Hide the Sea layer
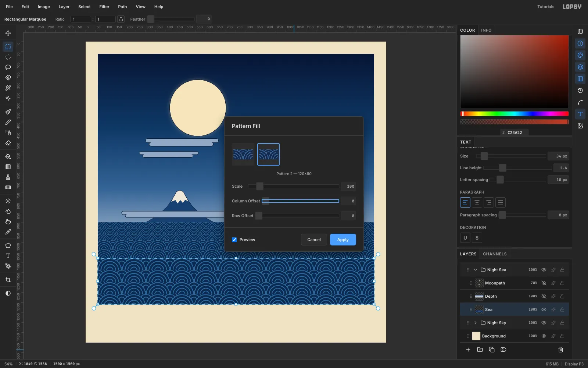This screenshot has height=368, width=588. [544, 309]
